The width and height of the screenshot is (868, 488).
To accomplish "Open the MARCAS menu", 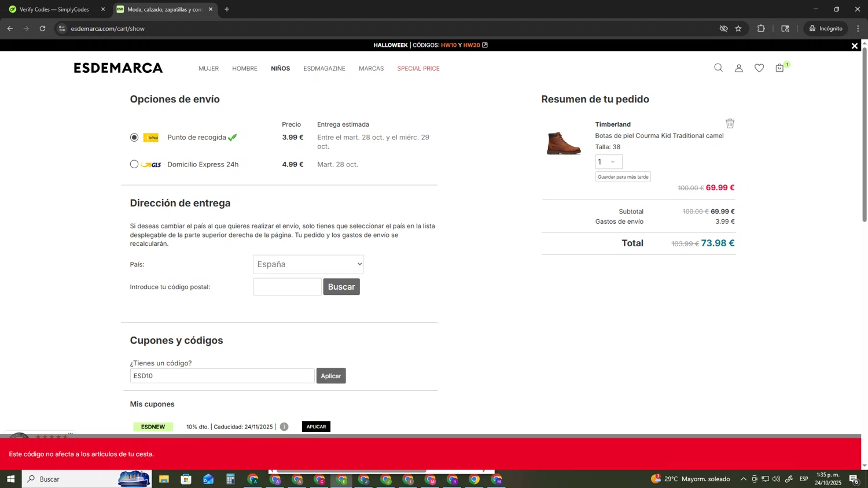I will tap(371, 68).
